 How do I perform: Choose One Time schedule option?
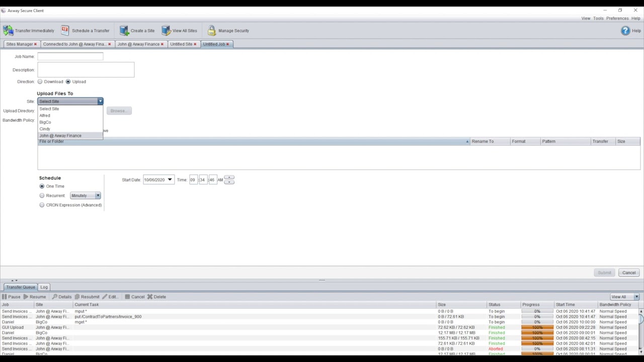pos(42,186)
